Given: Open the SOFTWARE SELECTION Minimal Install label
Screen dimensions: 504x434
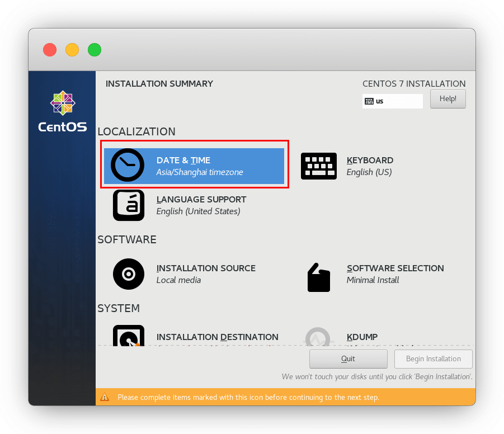Looking at the screenshot, I should click(395, 274).
